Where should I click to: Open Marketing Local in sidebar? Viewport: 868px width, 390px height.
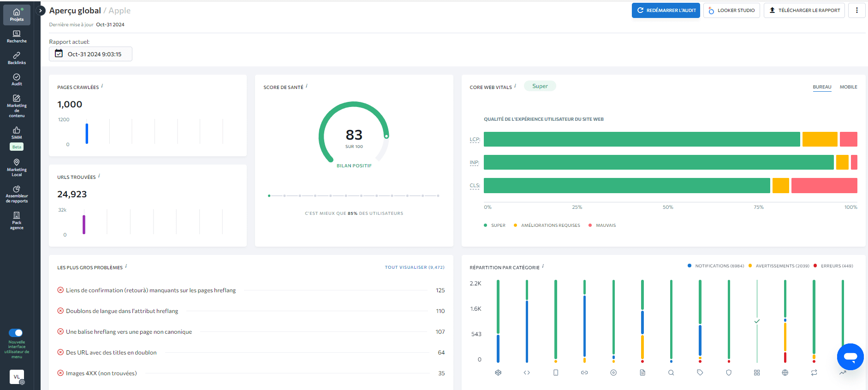point(17,168)
